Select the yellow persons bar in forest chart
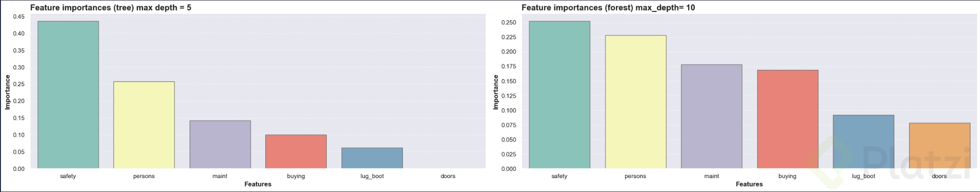This screenshot has height=192, width=980. tap(635, 102)
